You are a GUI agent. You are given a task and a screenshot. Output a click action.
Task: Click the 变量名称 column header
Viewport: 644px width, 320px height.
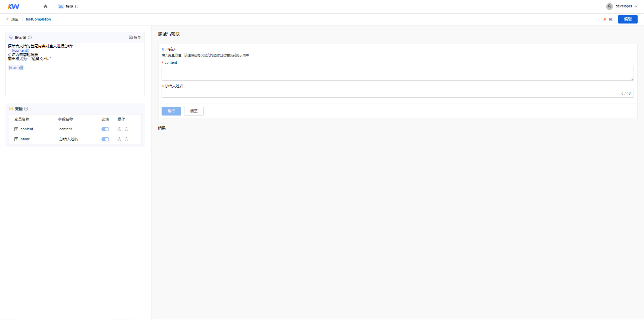click(22, 119)
